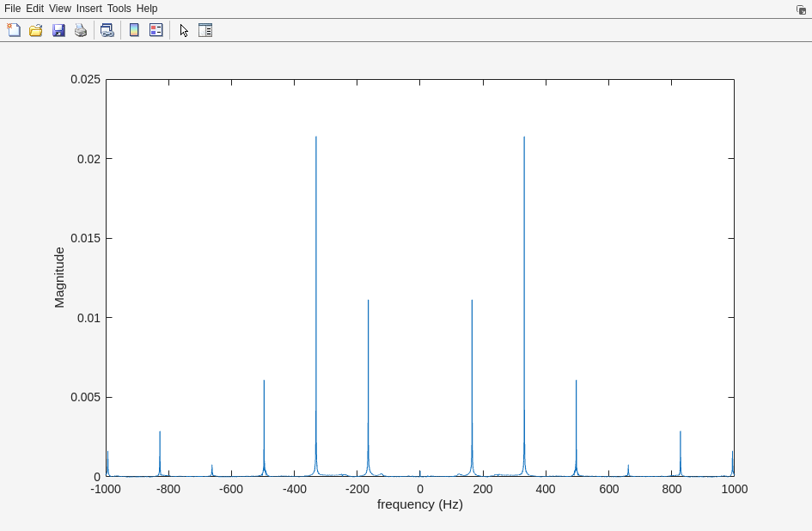Click the 0.025 y-axis tick label
This screenshot has height=531, width=812.
85,79
